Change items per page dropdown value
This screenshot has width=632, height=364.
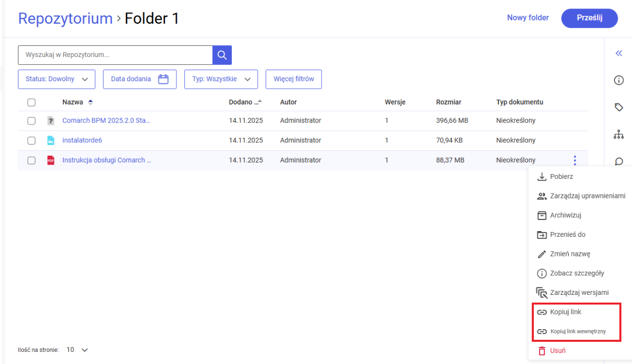77,350
